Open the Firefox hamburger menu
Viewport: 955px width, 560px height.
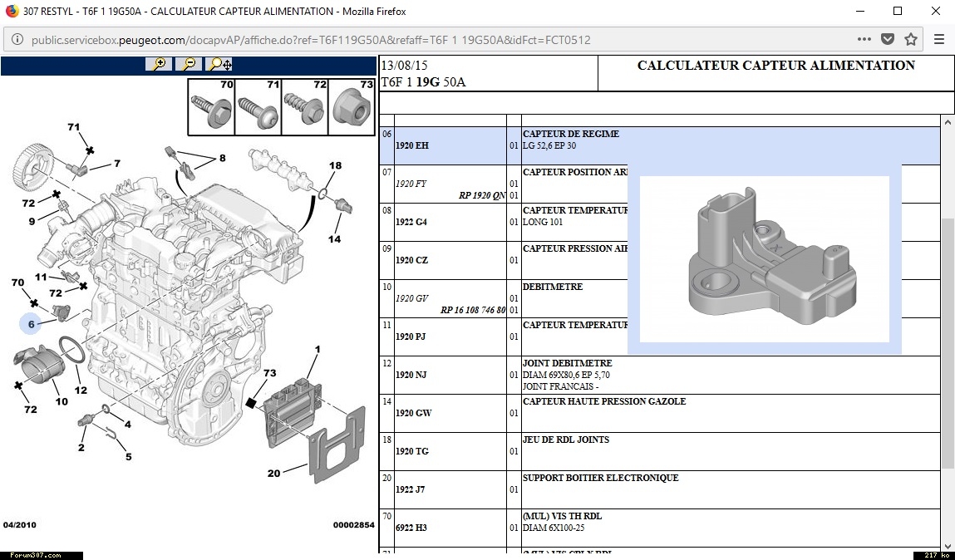[x=939, y=39]
